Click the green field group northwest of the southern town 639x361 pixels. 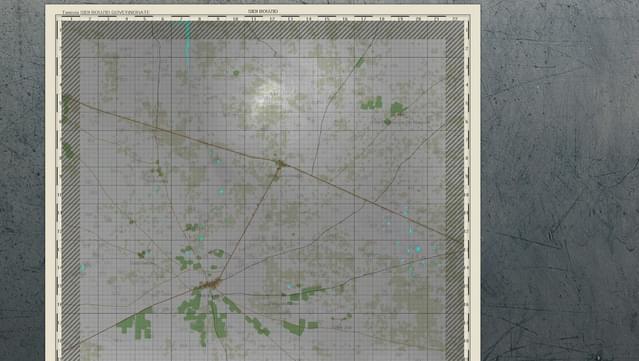point(188,262)
